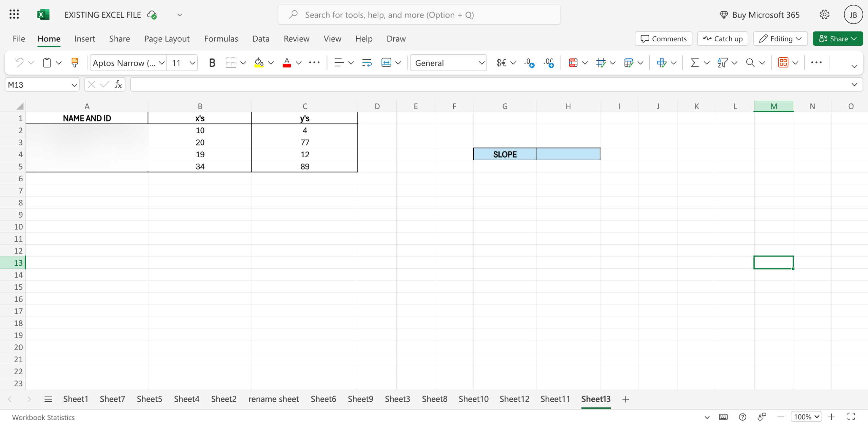Toggle Editing mode switcher
The height and width of the screenshot is (423, 868).
coord(780,39)
